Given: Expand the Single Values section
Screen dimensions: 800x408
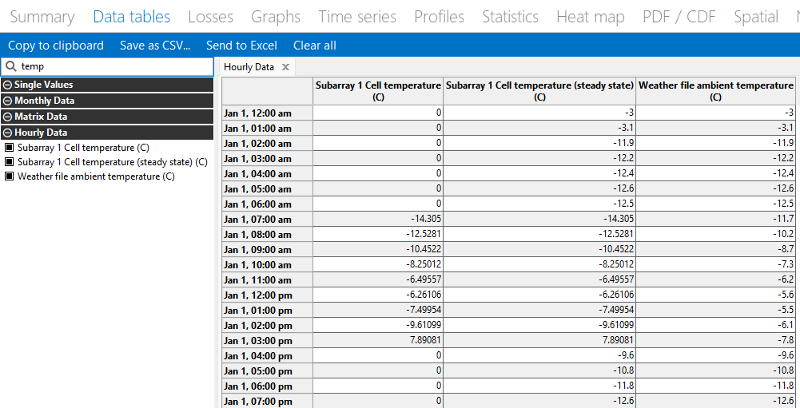Looking at the screenshot, I should click(x=8, y=85).
